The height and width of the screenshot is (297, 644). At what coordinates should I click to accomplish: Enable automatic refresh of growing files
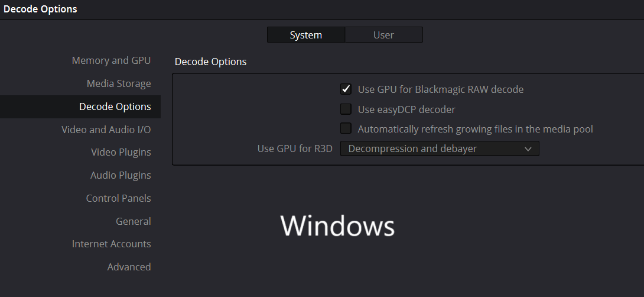[346, 129]
